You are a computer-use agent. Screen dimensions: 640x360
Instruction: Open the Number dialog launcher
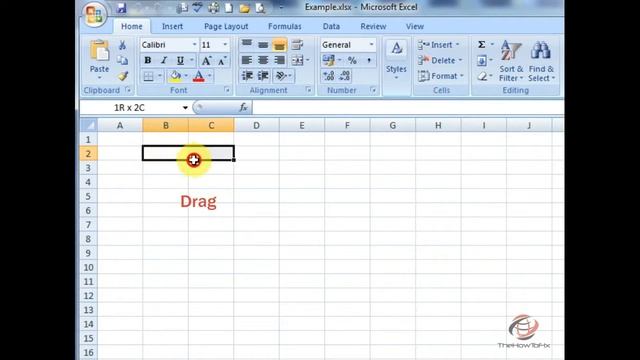tap(373, 90)
